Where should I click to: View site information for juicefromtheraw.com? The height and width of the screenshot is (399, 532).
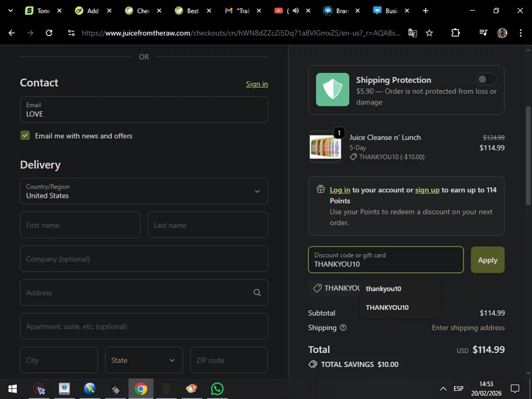click(x=71, y=33)
